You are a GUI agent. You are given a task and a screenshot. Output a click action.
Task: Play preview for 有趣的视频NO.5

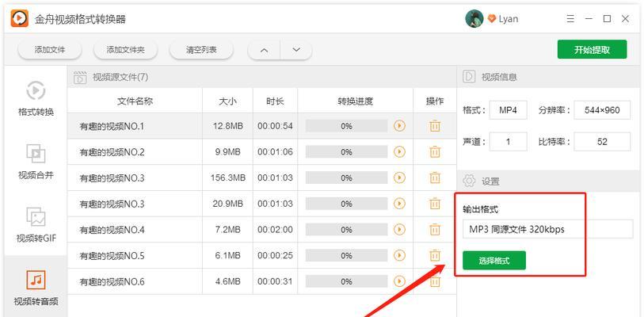pos(399,255)
